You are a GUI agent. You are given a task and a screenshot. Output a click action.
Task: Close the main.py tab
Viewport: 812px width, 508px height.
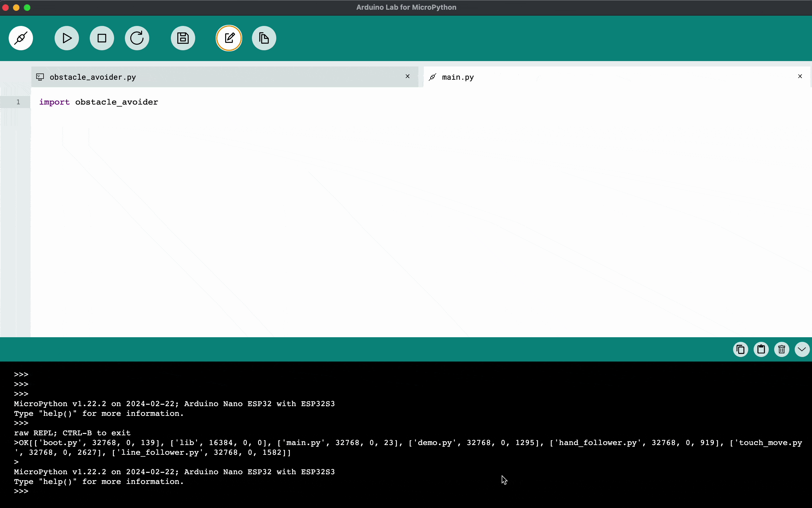click(x=800, y=76)
